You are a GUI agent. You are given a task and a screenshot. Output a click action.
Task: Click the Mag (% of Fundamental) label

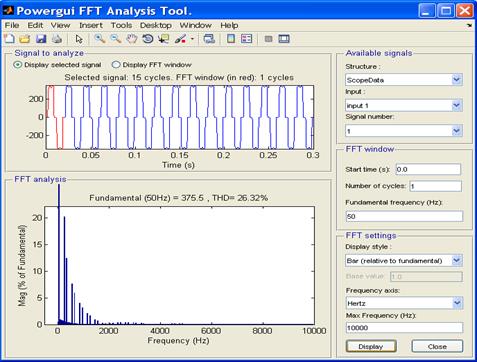[x=22, y=265]
